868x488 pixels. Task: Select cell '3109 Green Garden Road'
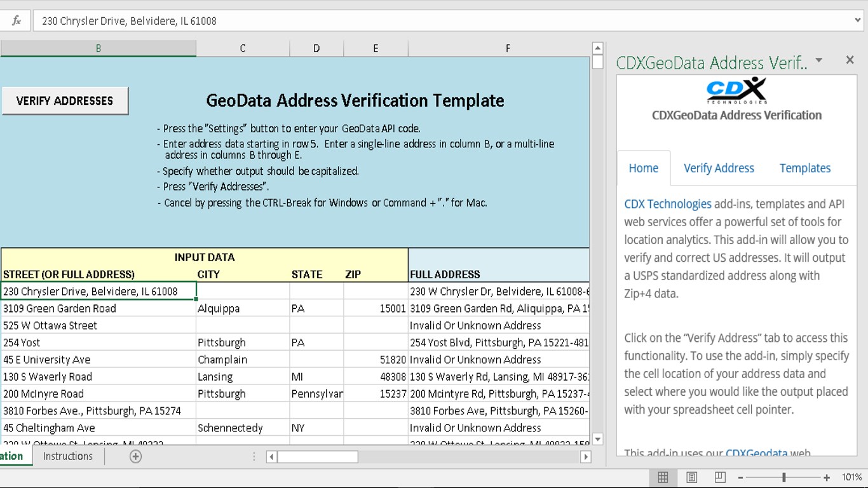click(x=98, y=308)
